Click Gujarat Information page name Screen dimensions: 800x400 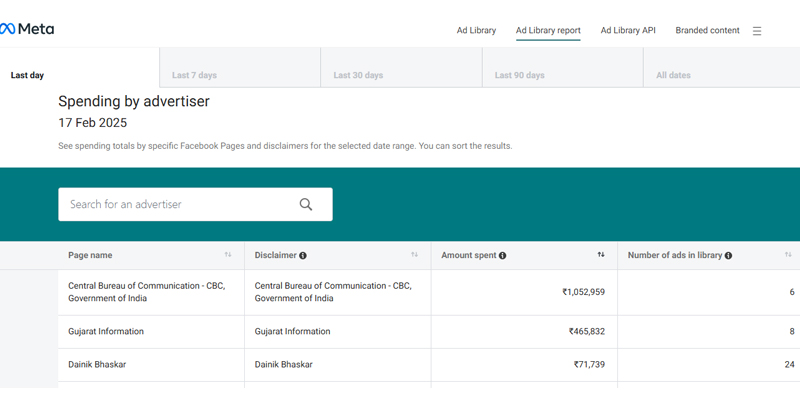tap(106, 332)
